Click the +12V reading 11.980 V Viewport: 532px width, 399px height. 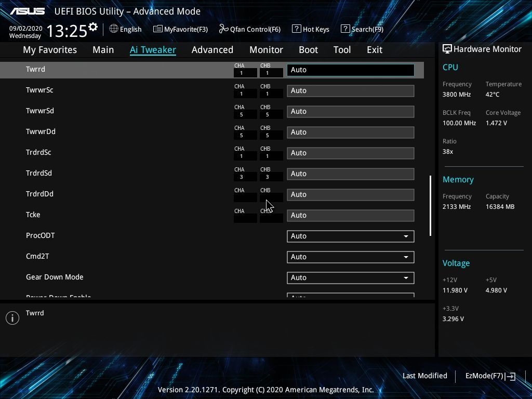(455, 290)
